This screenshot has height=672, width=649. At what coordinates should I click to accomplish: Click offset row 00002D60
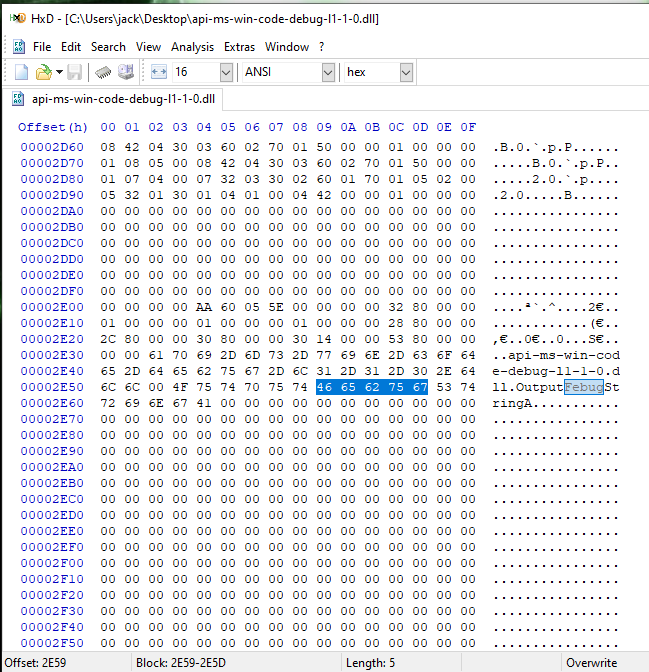pos(52,147)
